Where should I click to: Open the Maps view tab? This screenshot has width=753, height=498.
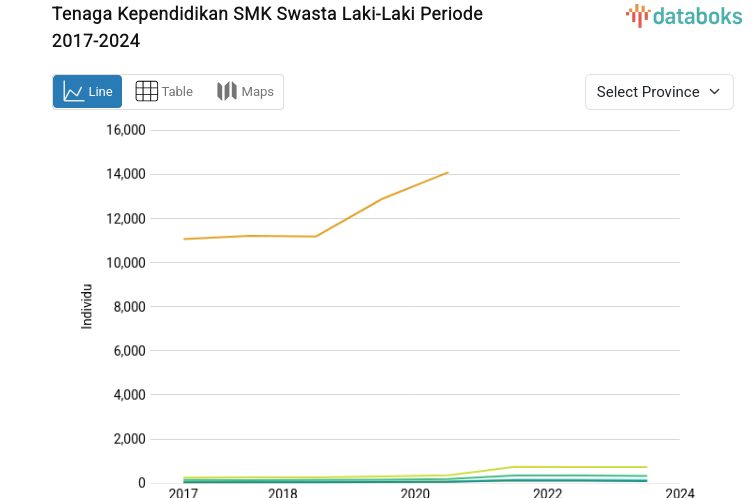pyautogui.click(x=245, y=92)
